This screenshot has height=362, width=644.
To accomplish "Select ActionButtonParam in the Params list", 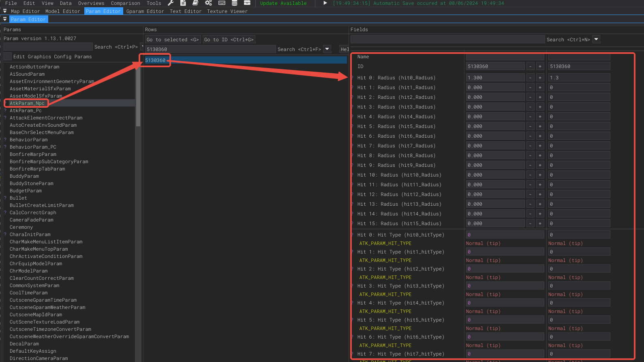I will click(34, 67).
